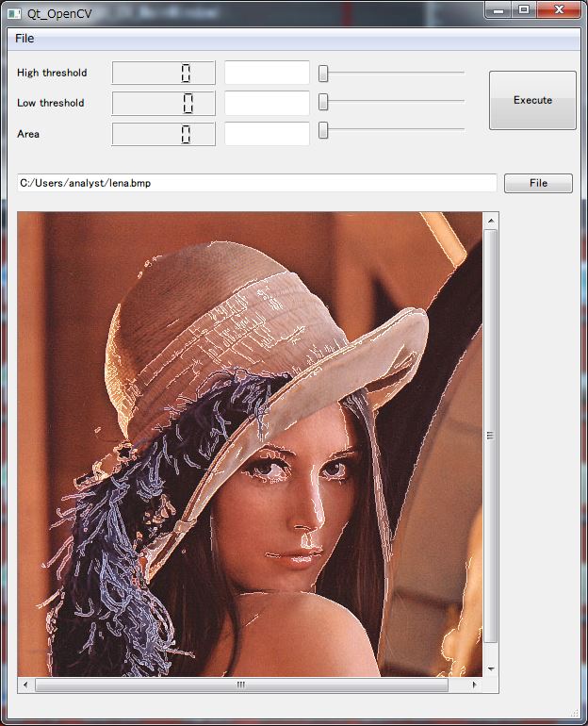The width and height of the screenshot is (588, 726).
Task: Click the Low threshold LCD number display
Action: [x=164, y=103]
